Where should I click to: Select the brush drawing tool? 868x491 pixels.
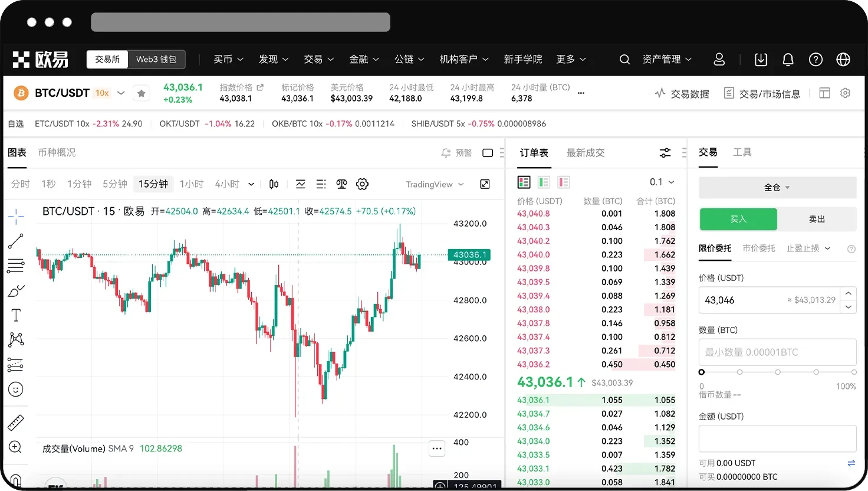point(16,290)
